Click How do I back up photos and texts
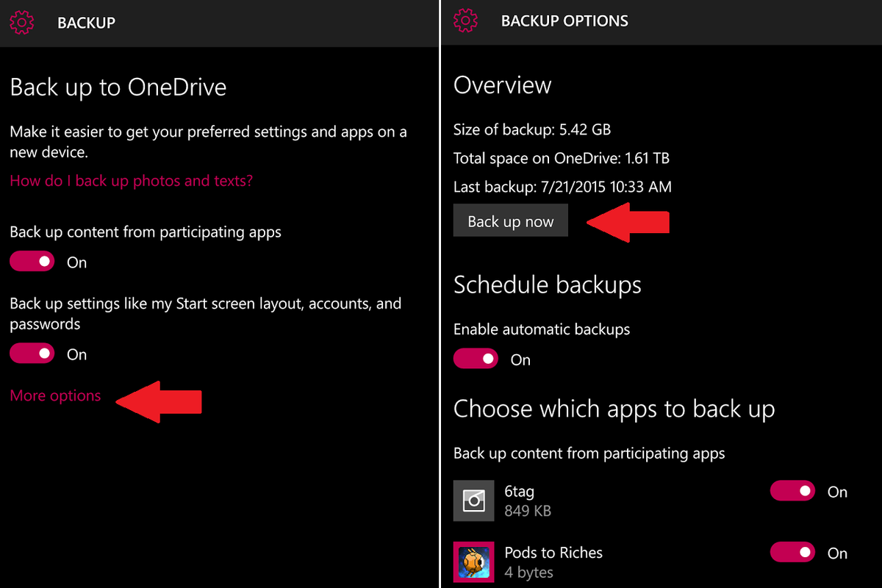 tap(131, 180)
